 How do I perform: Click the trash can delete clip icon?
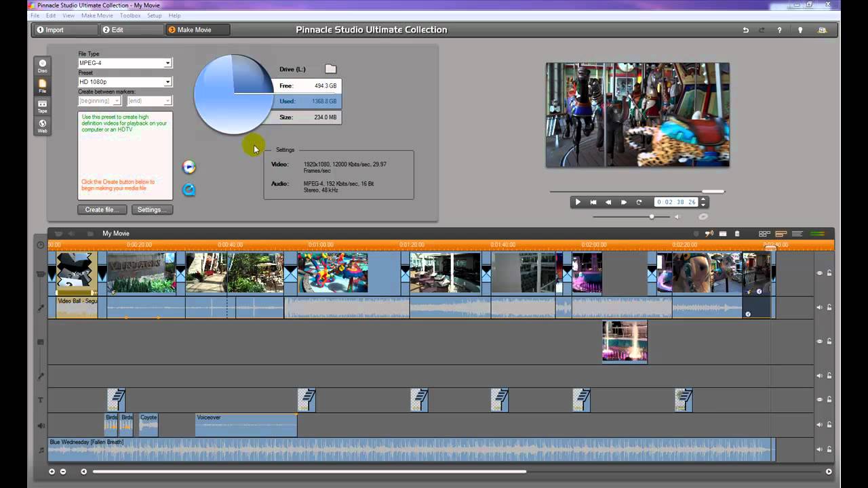click(737, 234)
